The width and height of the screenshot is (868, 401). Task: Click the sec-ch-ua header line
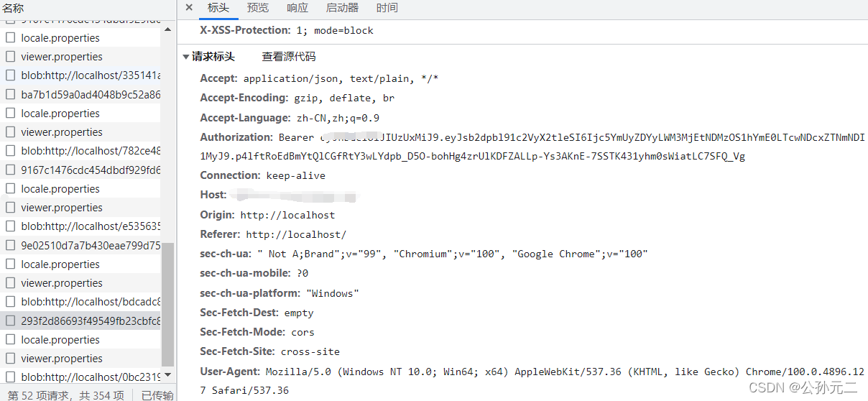click(x=424, y=254)
